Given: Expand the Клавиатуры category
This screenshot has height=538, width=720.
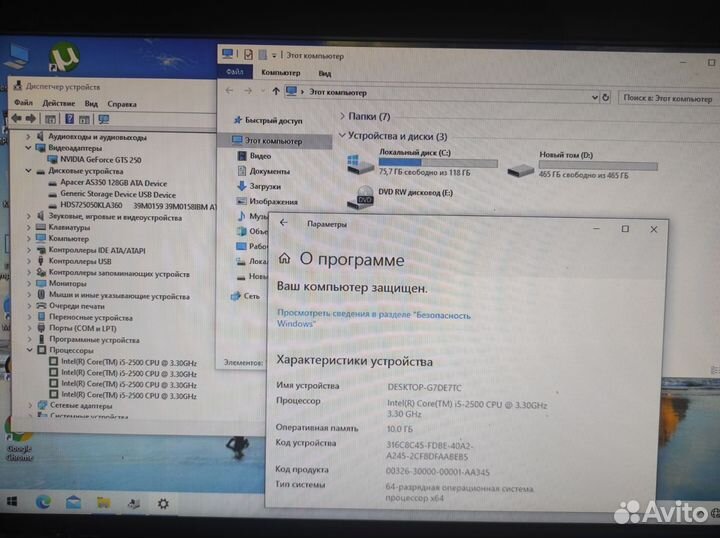Looking at the screenshot, I should (29, 227).
